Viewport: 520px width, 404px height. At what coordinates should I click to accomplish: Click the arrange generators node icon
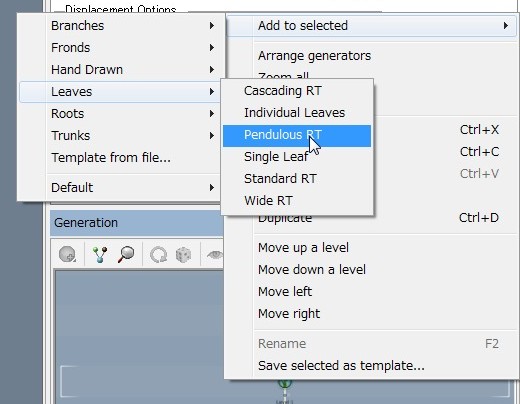pyautogui.click(x=100, y=254)
